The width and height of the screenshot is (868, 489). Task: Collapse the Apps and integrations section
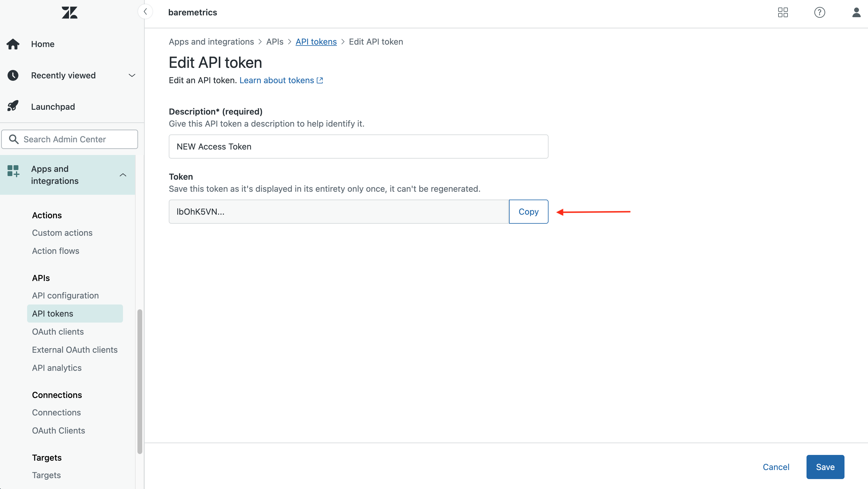pos(123,175)
